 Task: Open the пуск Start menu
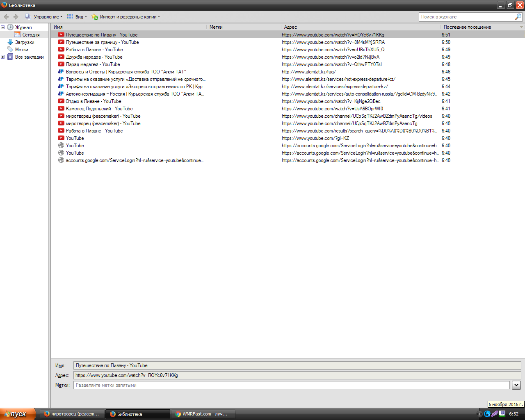pos(18,414)
